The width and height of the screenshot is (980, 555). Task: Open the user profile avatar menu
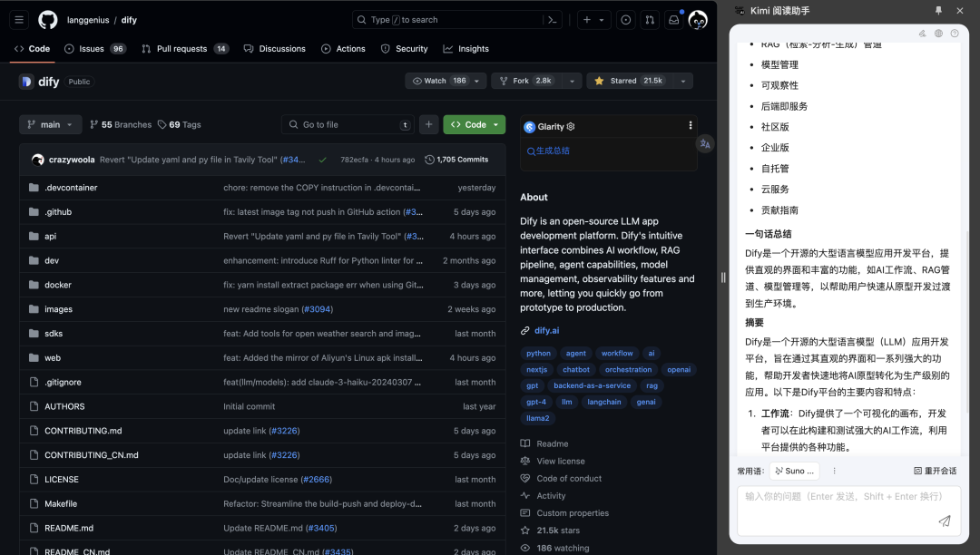698,20
